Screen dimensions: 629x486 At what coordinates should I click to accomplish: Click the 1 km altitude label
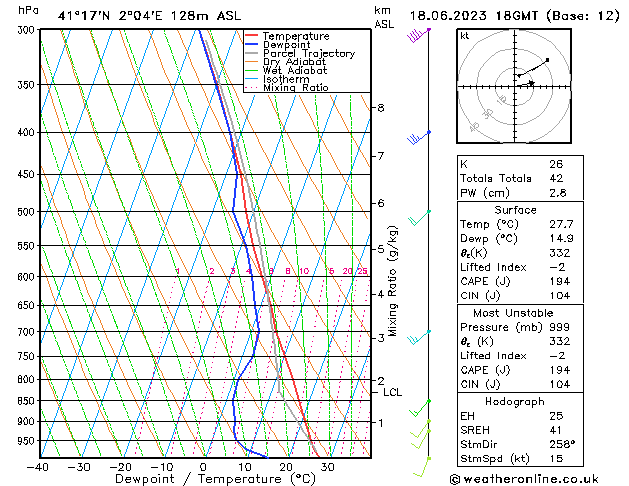click(381, 423)
